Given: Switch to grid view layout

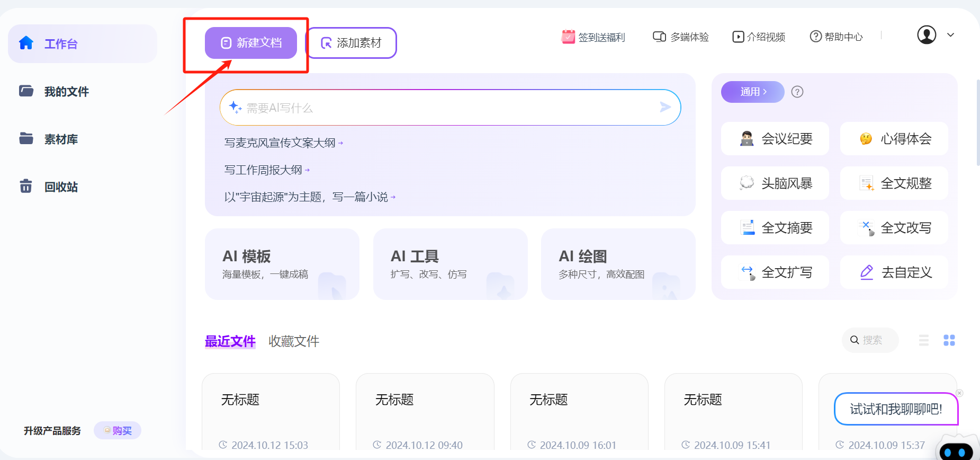Looking at the screenshot, I should [x=949, y=340].
